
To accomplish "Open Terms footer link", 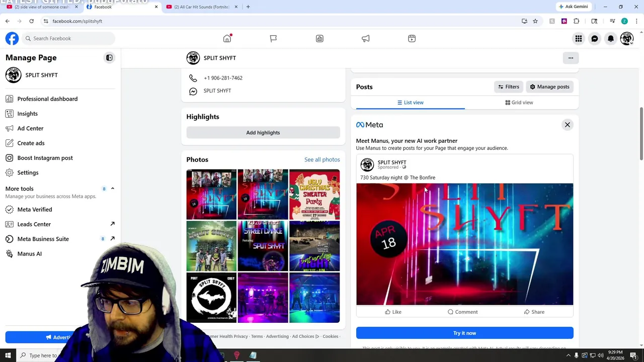I will pos(257,336).
